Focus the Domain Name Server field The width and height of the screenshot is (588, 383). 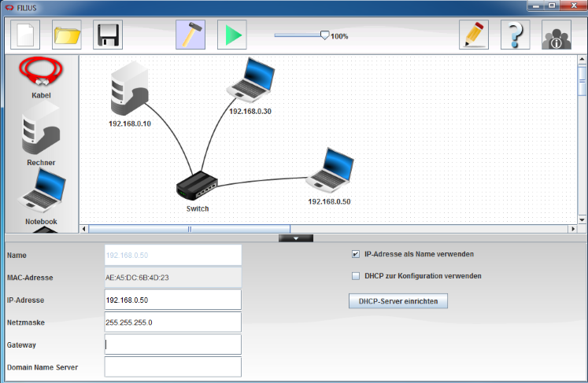tap(173, 367)
